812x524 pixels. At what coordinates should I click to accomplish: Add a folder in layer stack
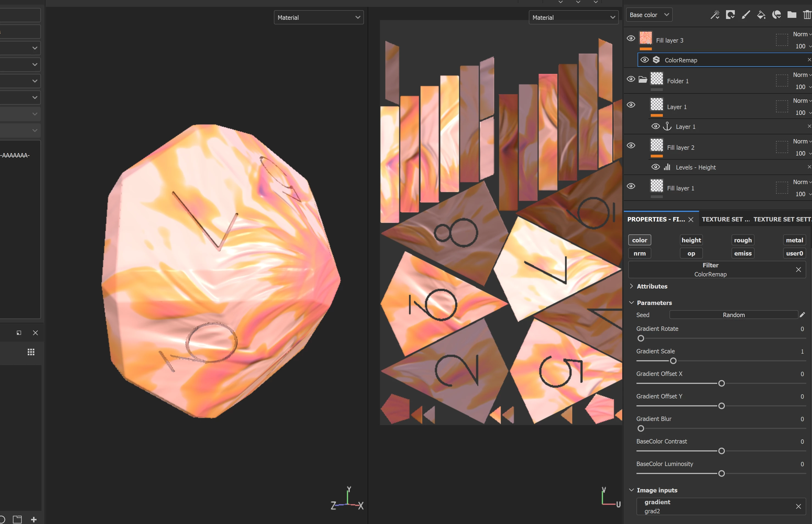(792, 15)
